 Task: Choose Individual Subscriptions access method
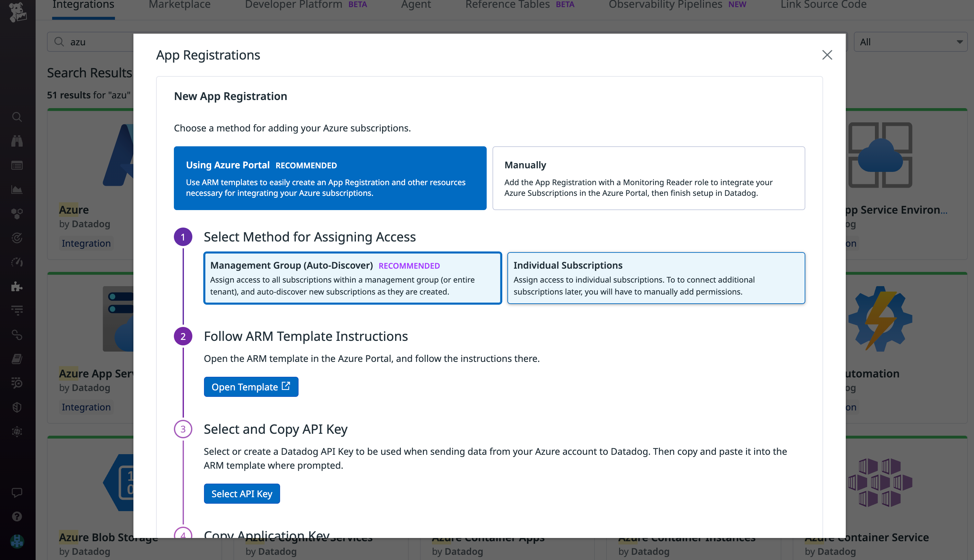(656, 278)
